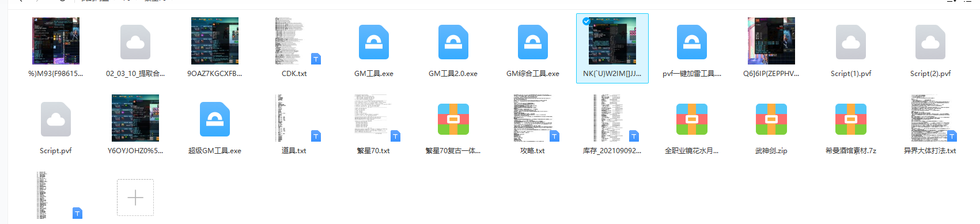Viewport: 980px width, 224px height.
Task: Select the Script(1).pvf cloud file icon
Action: click(x=850, y=42)
